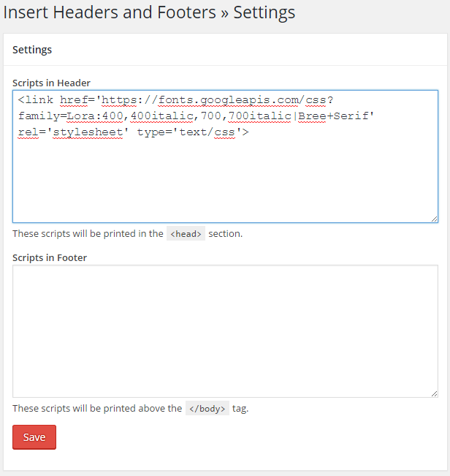Click the Settings panel heading
Screen dimensions: 450x476
[32, 50]
